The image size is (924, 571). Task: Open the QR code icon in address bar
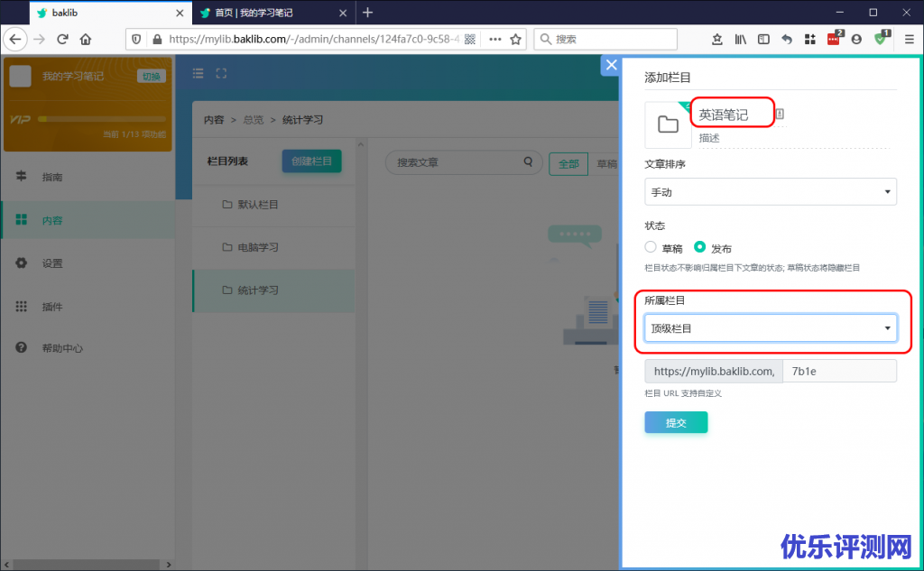pos(470,39)
